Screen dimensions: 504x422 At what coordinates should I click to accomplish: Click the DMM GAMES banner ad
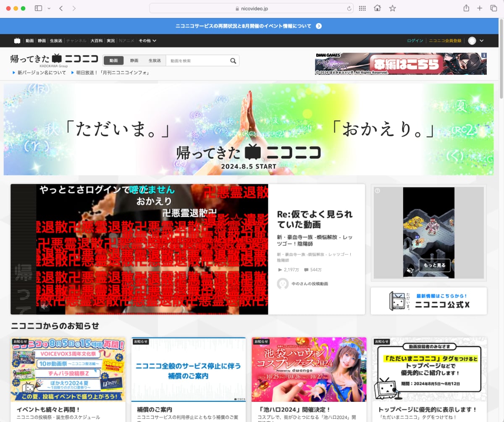pos(401,64)
